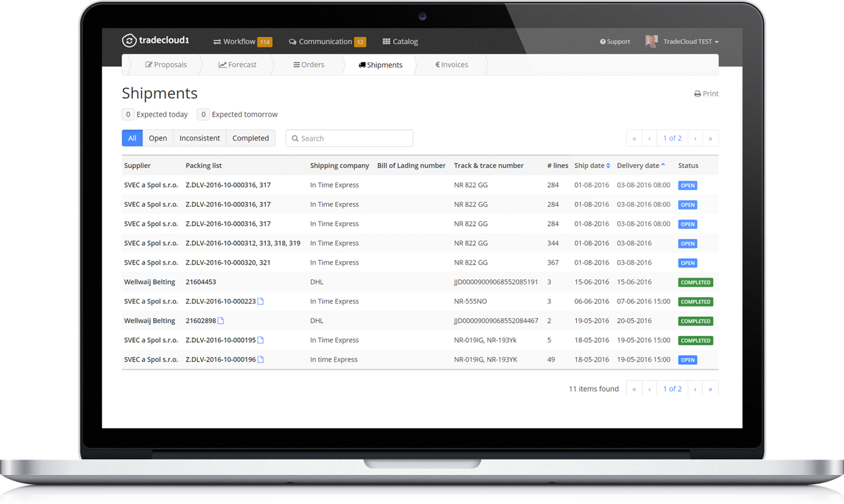The height and width of the screenshot is (504, 844).
Task: Jump to last page in bottom pagination
Action: pos(710,389)
